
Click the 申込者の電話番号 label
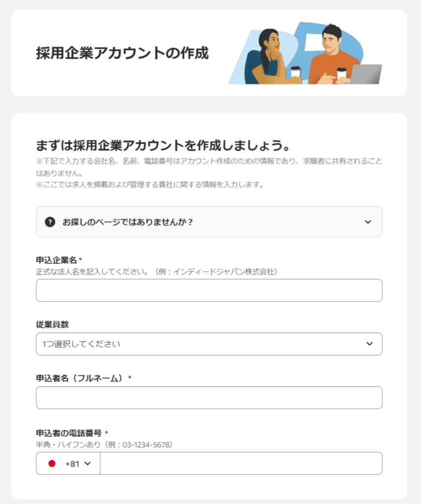[x=69, y=433]
